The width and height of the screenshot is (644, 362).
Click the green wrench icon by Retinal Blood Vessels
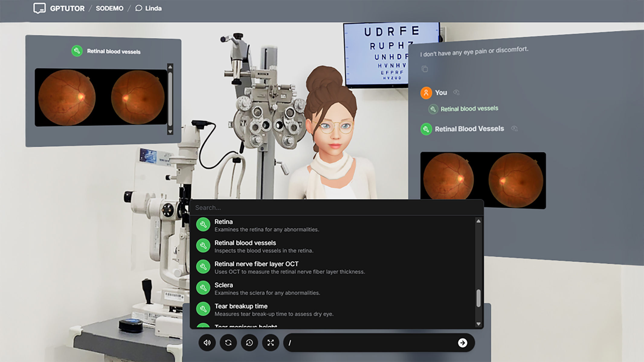[x=426, y=129]
